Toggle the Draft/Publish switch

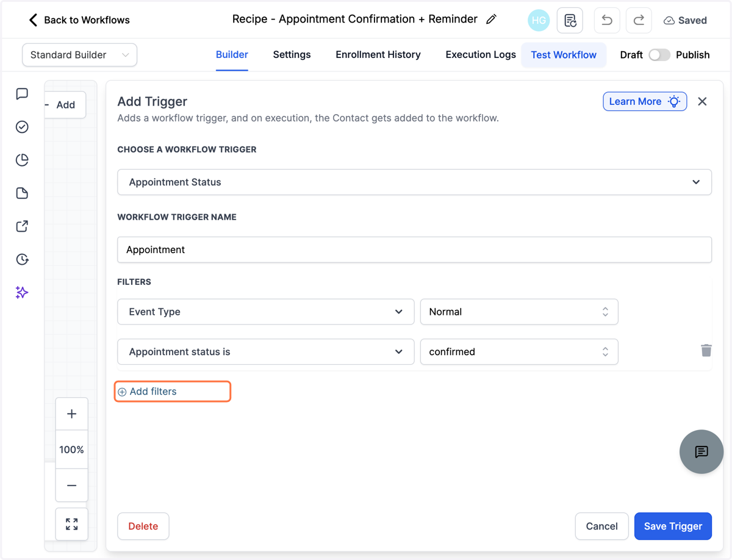tap(659, 55)
